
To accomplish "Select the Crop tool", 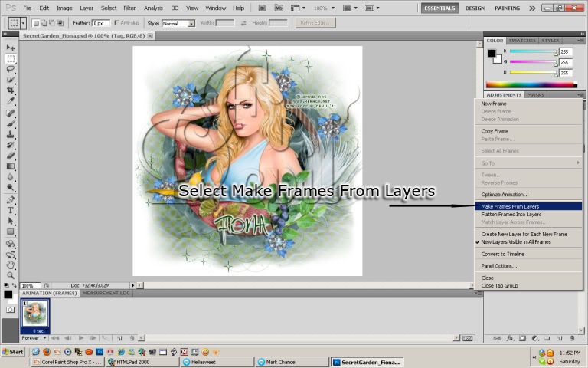I will click(x=11, y=90).
